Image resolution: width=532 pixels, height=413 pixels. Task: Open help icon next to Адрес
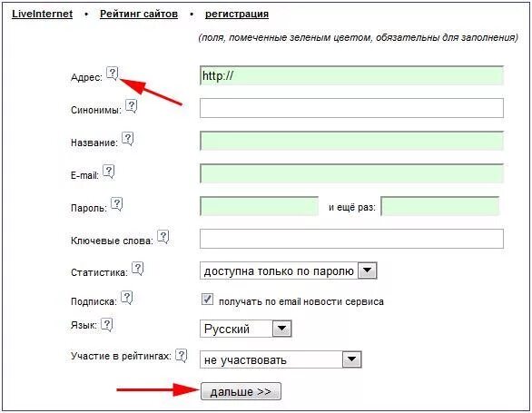click(x=113, y=74)
